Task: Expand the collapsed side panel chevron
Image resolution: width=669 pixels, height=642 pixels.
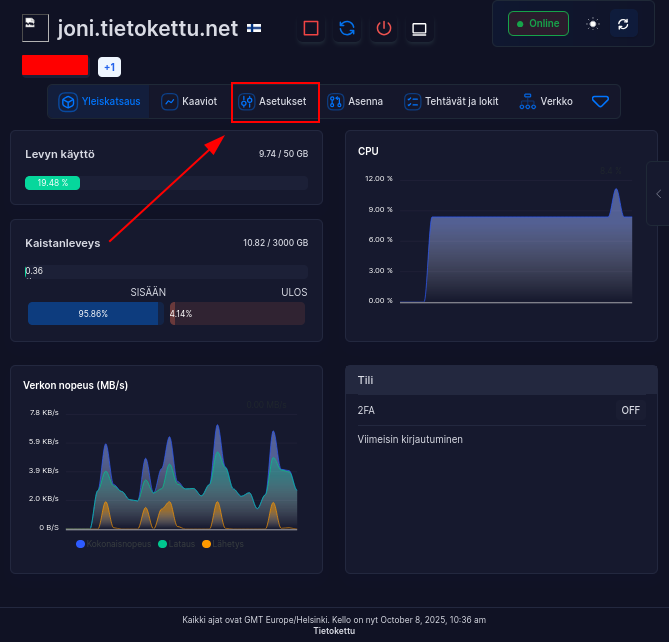Action: (x=659, y=193)
